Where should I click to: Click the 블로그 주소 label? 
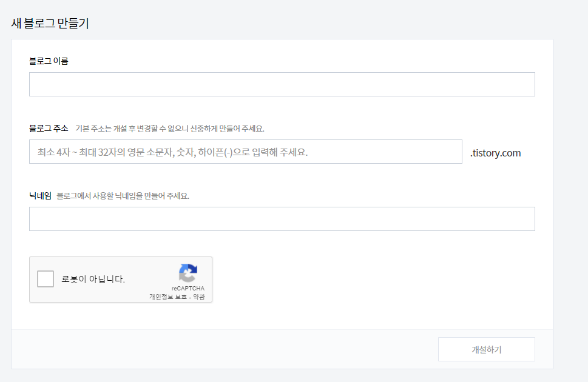pos(49,129)
